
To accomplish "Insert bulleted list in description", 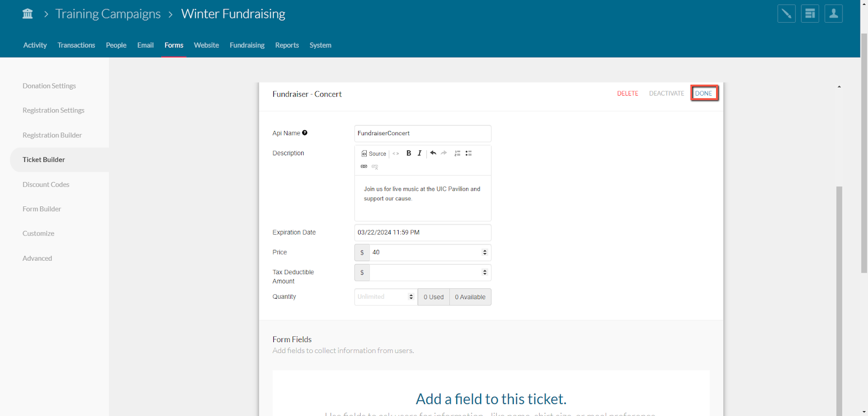I will coord(469,153).
